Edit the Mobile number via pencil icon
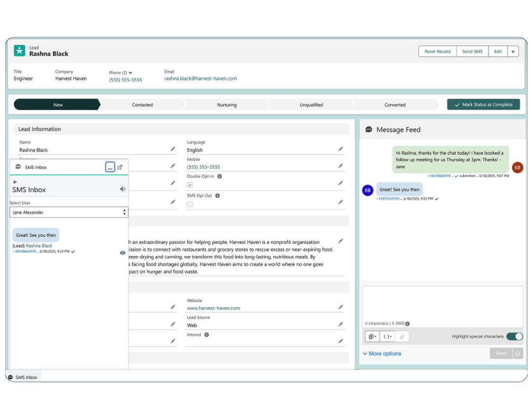 click(x=341, y=167)
